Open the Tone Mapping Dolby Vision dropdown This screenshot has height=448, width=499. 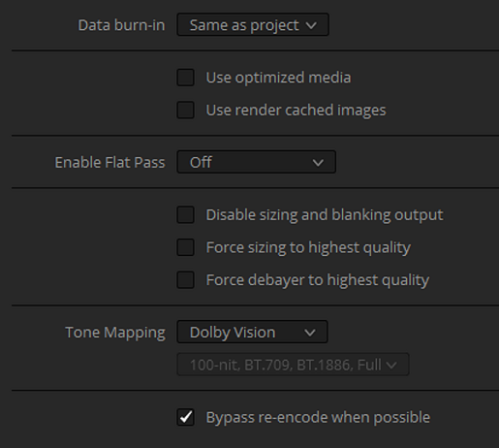[252, 332]
